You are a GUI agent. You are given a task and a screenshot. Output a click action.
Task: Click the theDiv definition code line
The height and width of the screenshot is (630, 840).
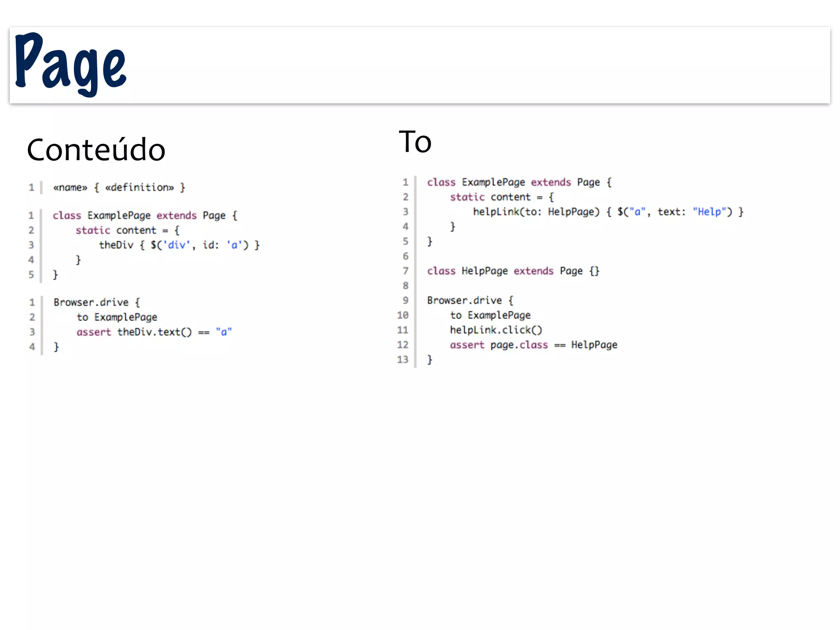click(179, 245)
